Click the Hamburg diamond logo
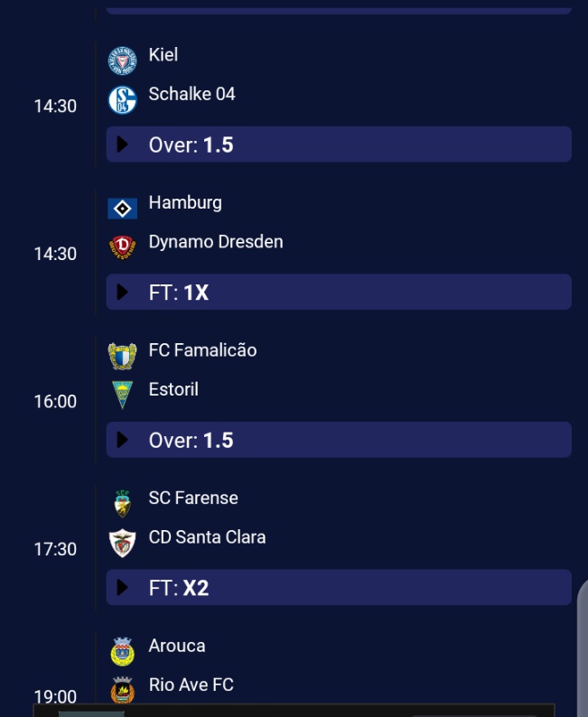This screenshot has height=717, width=588. (122, 209)
